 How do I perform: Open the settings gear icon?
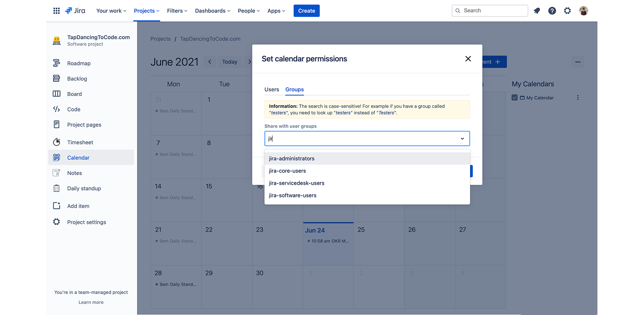567,11
